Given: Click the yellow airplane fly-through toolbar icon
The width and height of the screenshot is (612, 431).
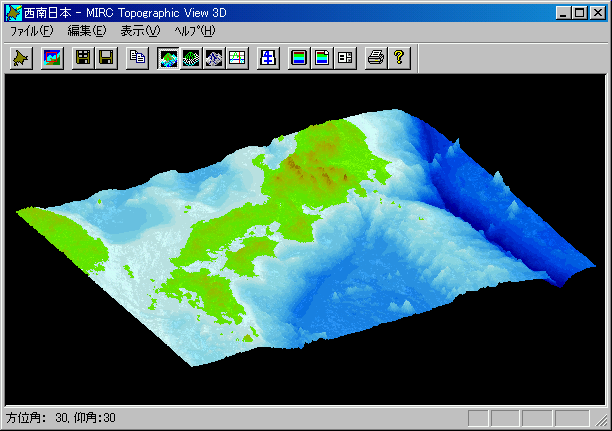Looking at the screenshot, I should (20, 58).
